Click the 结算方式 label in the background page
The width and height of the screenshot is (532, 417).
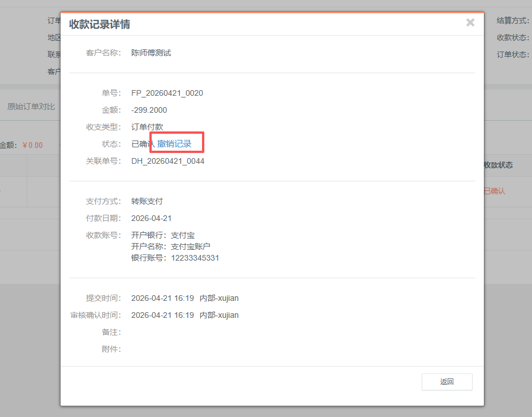pos(513,21)
